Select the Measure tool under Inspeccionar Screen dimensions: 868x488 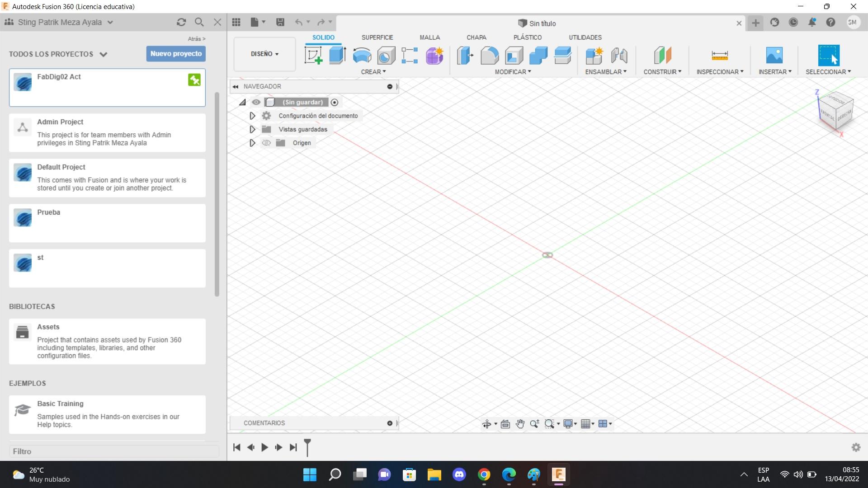pyautogui.click(x=719, y=56)
